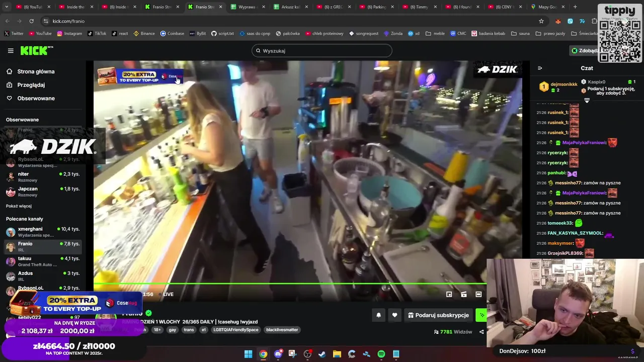Expand list with Pokaż więcej

coord(19,206)
